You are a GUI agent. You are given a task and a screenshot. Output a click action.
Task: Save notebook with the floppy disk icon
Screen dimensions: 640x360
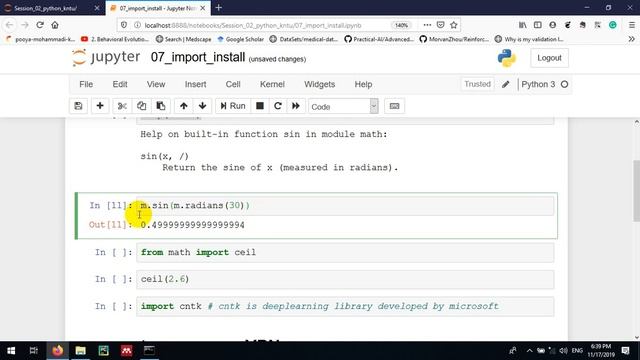[x=78, y=106]
